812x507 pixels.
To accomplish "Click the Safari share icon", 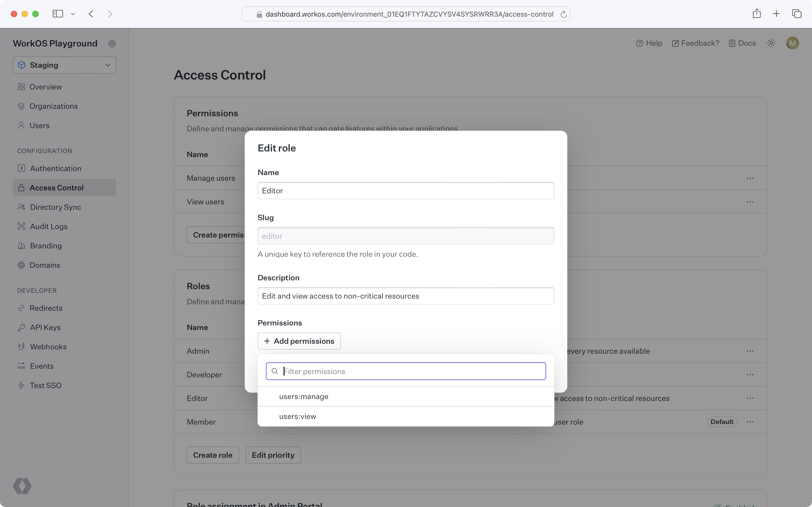I will pyautogui.click(x=756, y=14).
